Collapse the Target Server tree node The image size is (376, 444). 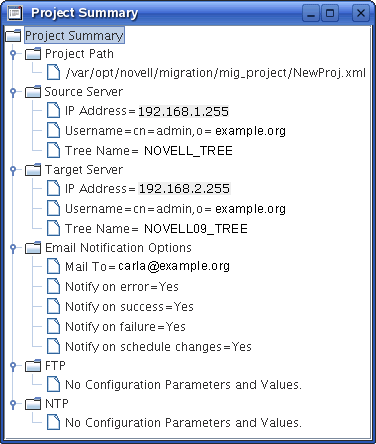coord(13,170)
